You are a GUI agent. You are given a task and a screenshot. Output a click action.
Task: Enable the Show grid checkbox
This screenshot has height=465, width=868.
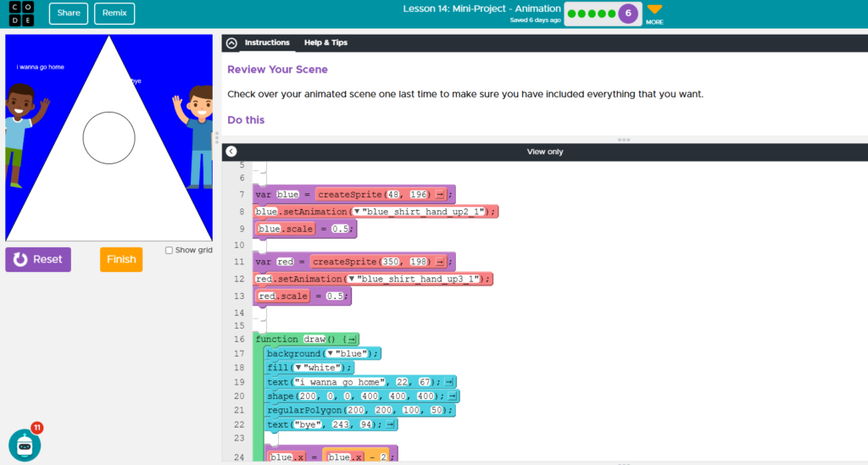point(170,251)
